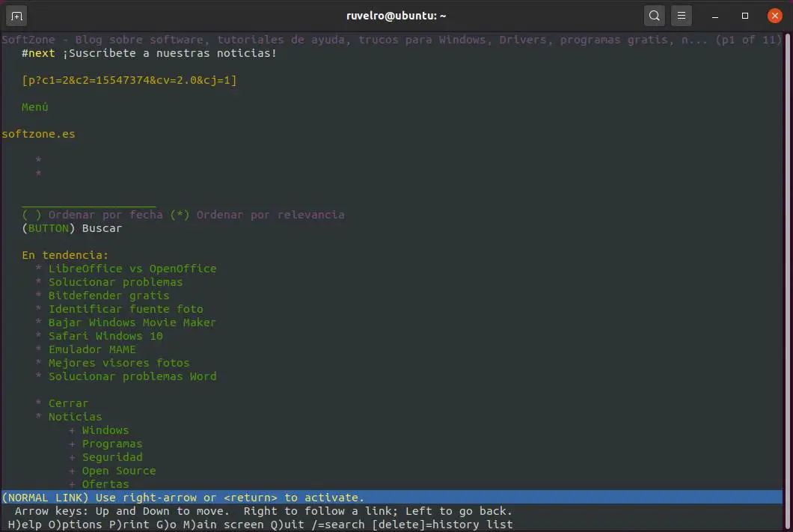Click '#next ¡Suscríbete a nuestras noticias!' text
This screenshot has height=532, width=793.
(x=149, y=53)
